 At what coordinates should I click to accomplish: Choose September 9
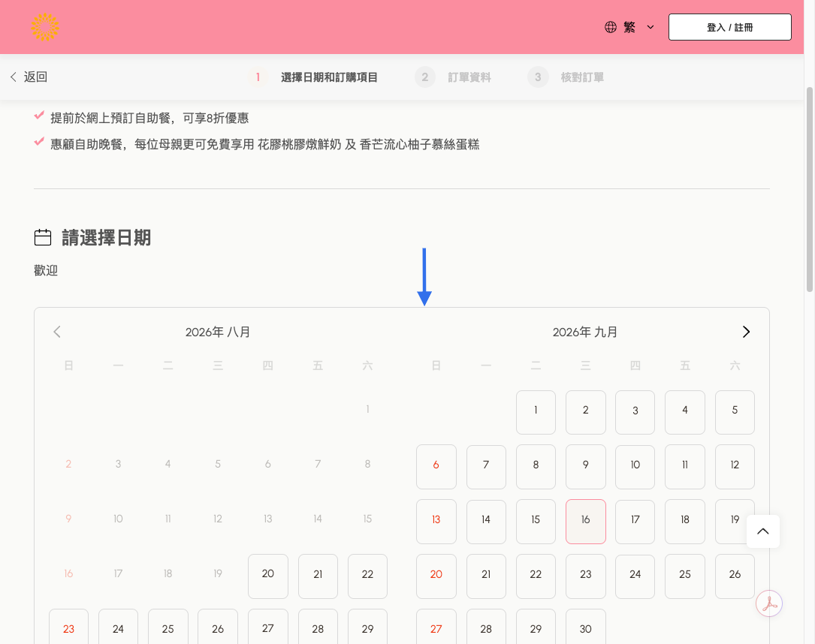[586, 467]
